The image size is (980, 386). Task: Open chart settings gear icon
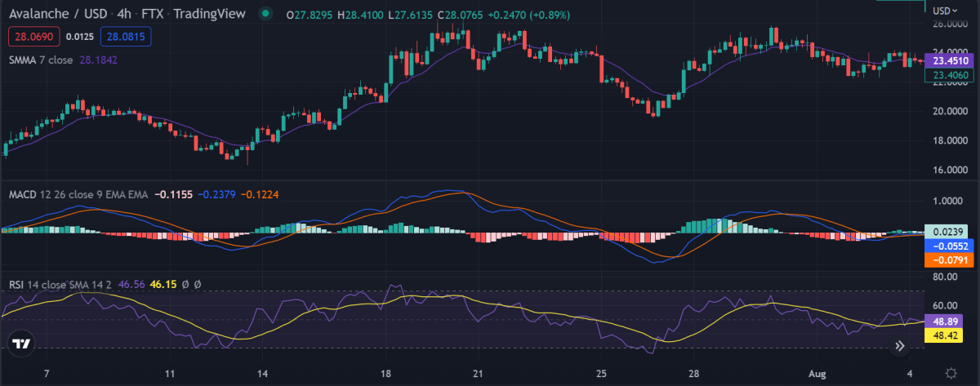951,372
